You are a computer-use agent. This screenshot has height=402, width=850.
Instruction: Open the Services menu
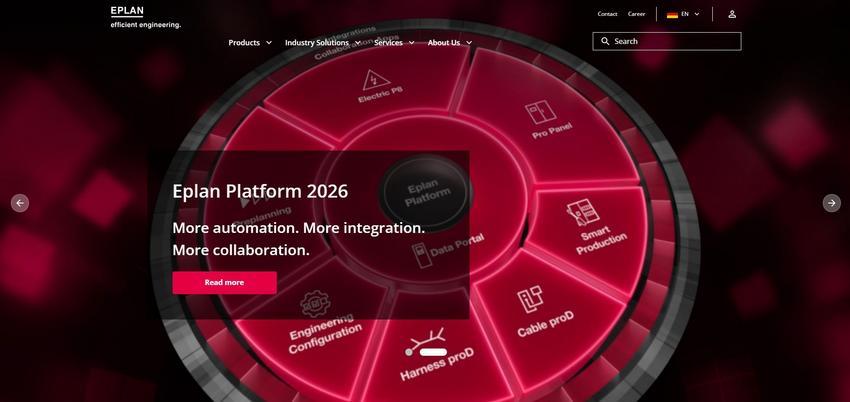[394, 43]
